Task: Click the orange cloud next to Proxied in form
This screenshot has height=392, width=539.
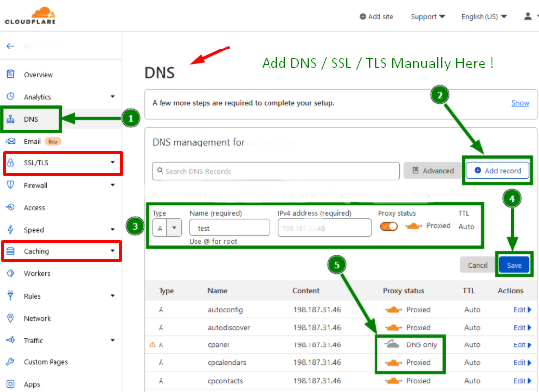Action: point(413,226)
